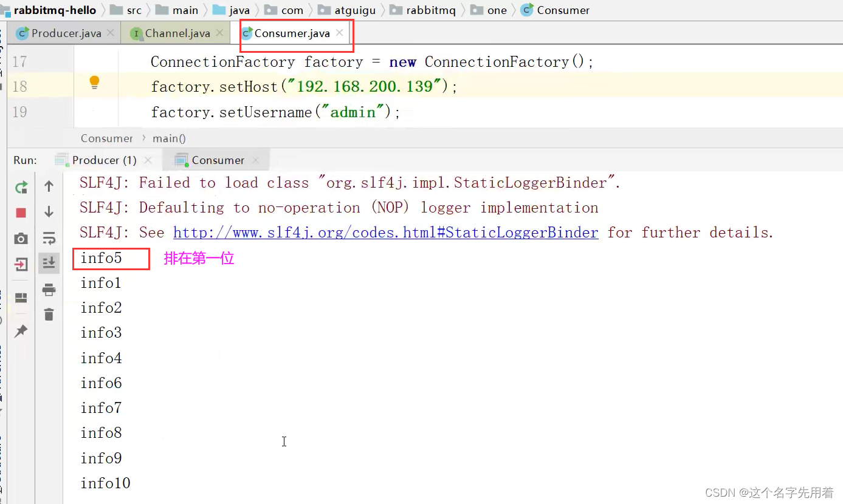Click the yellow lightbulb intention icon
Viewport: 843px width, 504px height.
[94, 83]
